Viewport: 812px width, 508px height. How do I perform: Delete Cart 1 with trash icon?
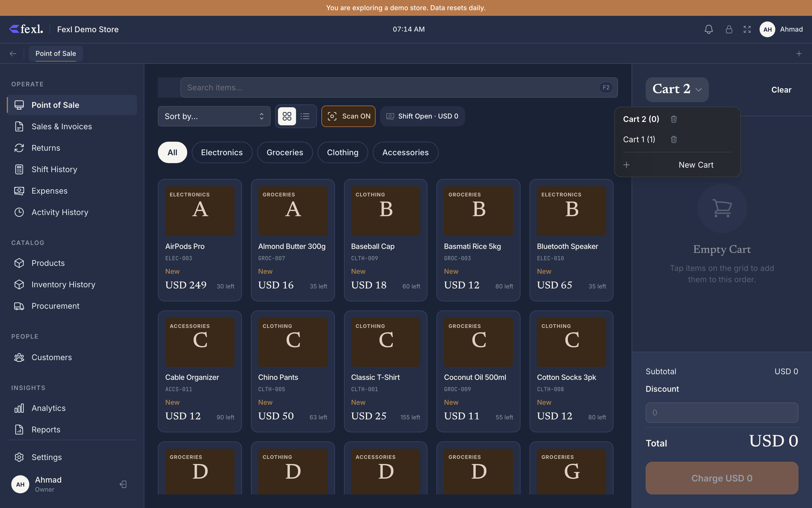coord(674,139)
